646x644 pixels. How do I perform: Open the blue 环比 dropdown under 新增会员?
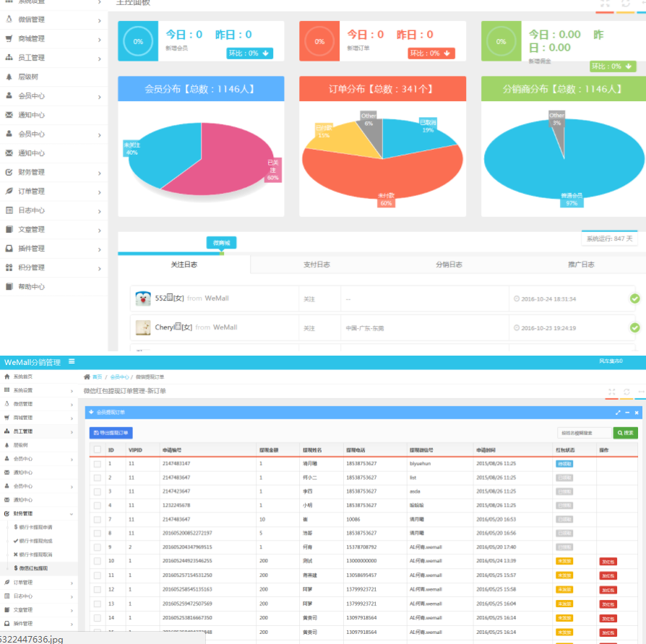click(x=250, y=53)
